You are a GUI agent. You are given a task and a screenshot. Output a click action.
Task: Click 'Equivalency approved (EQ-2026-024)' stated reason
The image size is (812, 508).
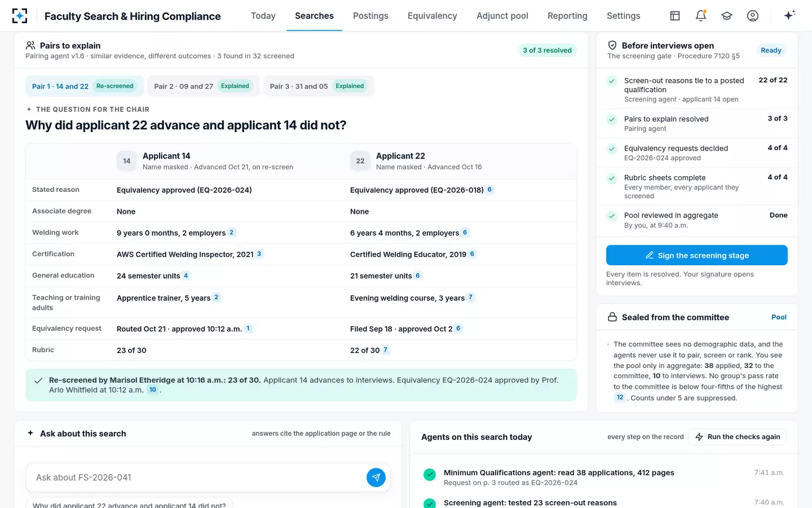184,190
